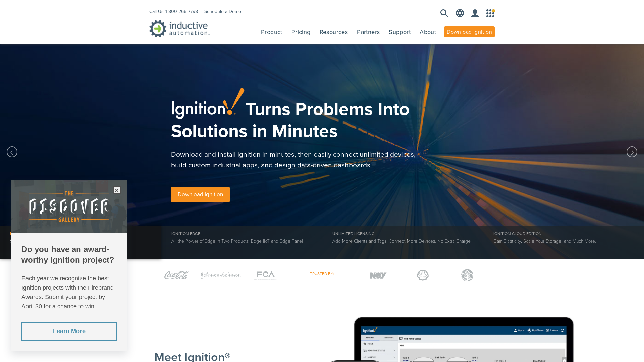Expand the Resources dropdown menu
The width and height of the screenshot is (644, 362).
[x=333, y=32]
